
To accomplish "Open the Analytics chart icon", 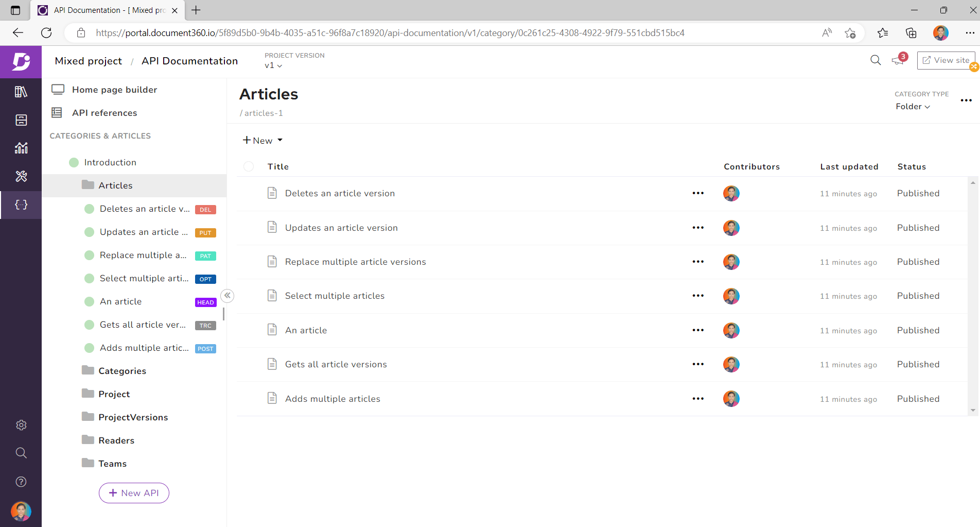I will tap(21, 148).
